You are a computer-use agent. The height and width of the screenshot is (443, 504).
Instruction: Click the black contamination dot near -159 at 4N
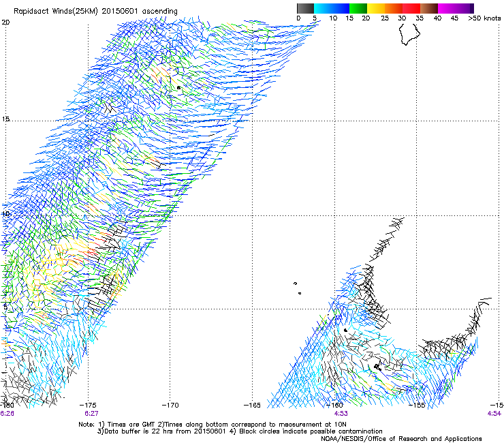tap(345, 330)
